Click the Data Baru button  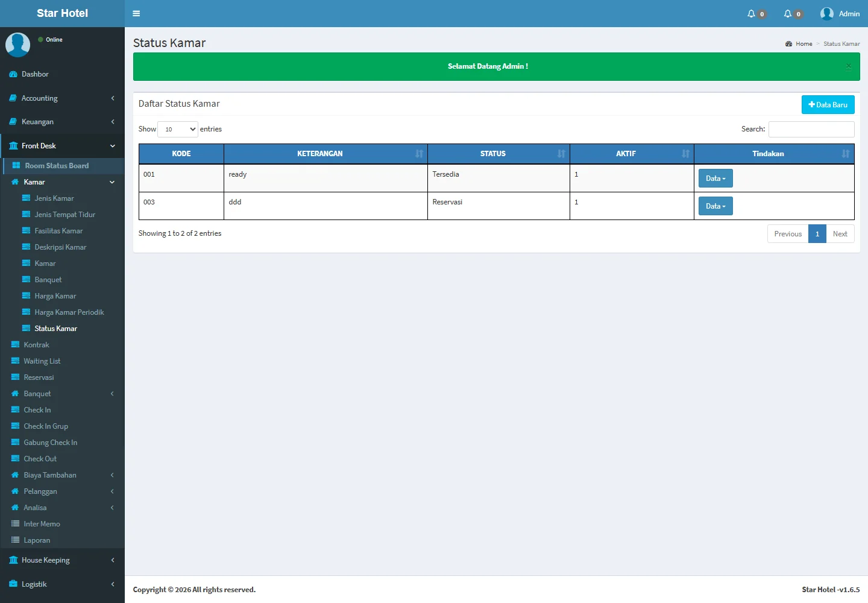click(828, 105)
